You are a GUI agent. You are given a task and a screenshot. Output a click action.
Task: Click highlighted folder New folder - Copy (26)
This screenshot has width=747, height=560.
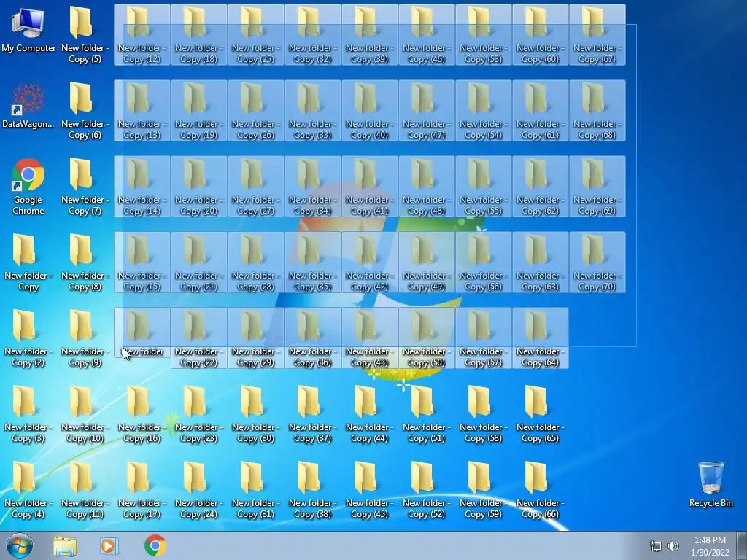[256, 111]
